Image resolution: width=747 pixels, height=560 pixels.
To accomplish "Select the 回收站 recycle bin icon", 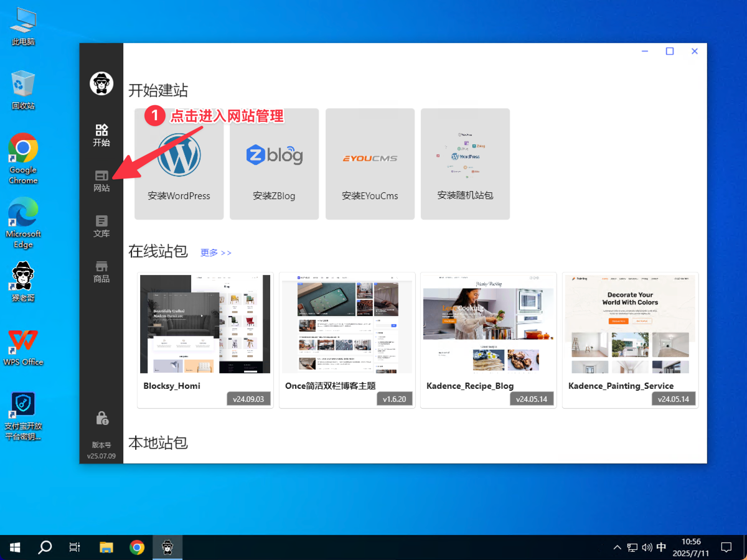I will 23,90.
